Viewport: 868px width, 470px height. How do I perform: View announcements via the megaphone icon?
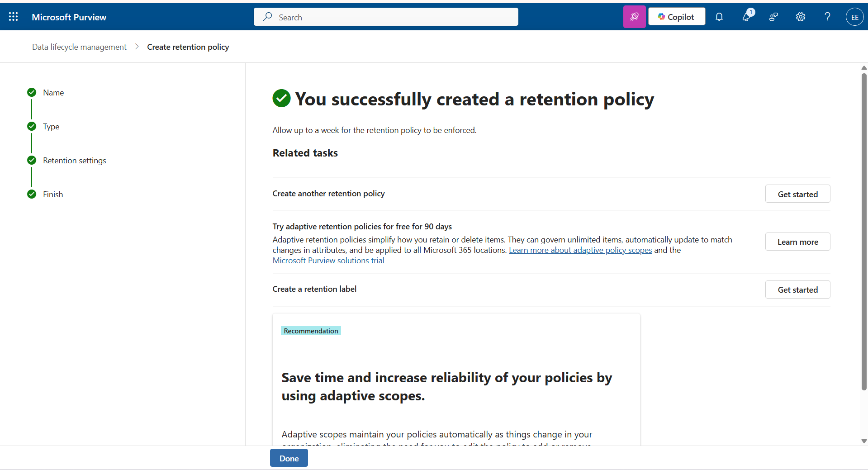click(747, 17)
